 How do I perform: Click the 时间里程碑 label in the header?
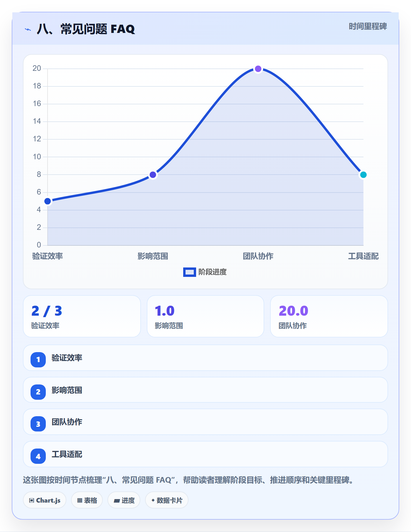[x=368, y=26]
